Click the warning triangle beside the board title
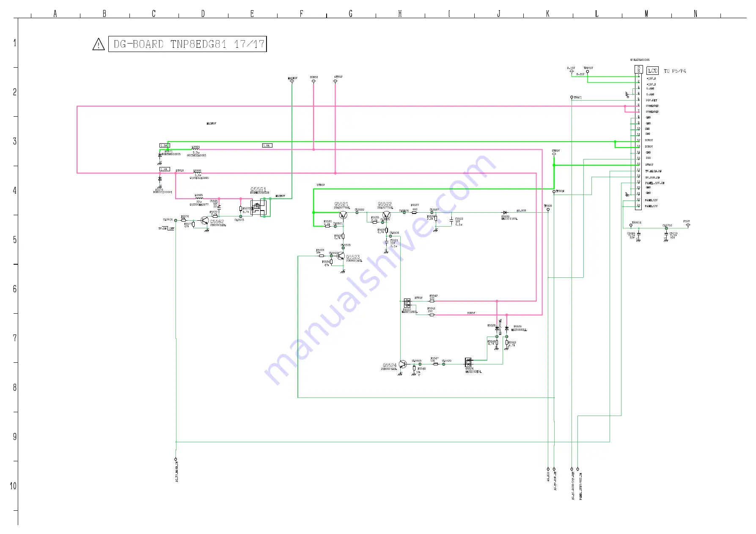 [x=98, y=44]
